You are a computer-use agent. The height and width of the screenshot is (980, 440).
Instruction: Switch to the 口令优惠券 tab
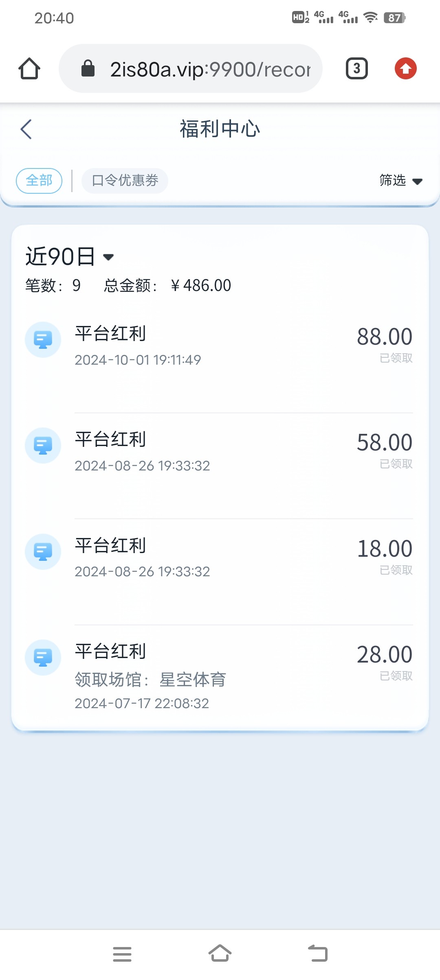pyautogui.click(x=125, y=180)
